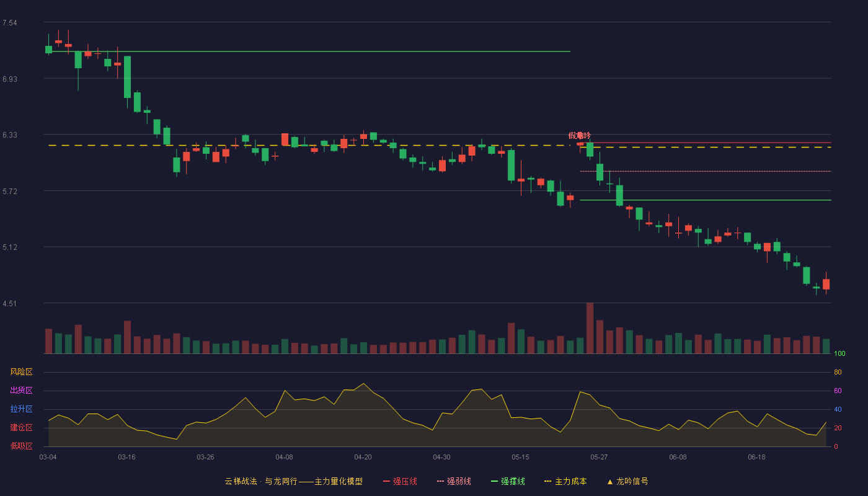Toggle the 主力成本 yellow dashed legend entry
868x496 pixels.
pyautogui.click(x=565, y=481)
